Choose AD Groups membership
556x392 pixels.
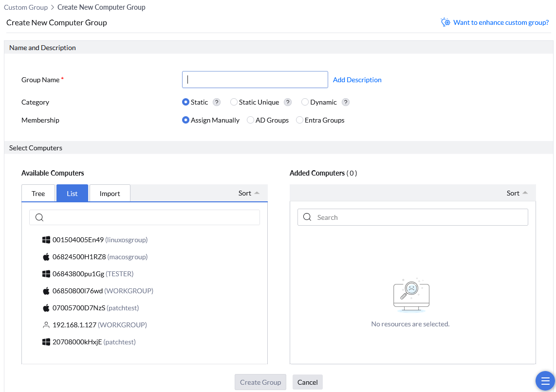coord(250,120)
